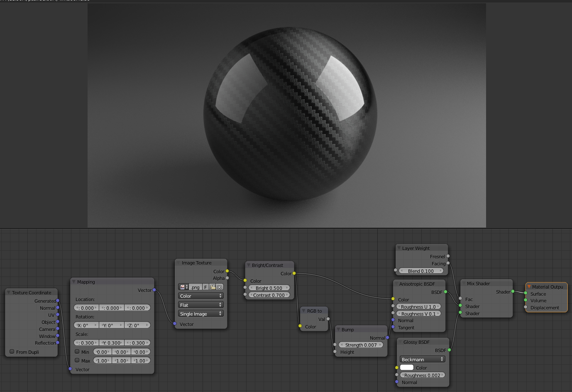Collapse the Layer Weight node
572x392 pixels.
pos(399,248)
